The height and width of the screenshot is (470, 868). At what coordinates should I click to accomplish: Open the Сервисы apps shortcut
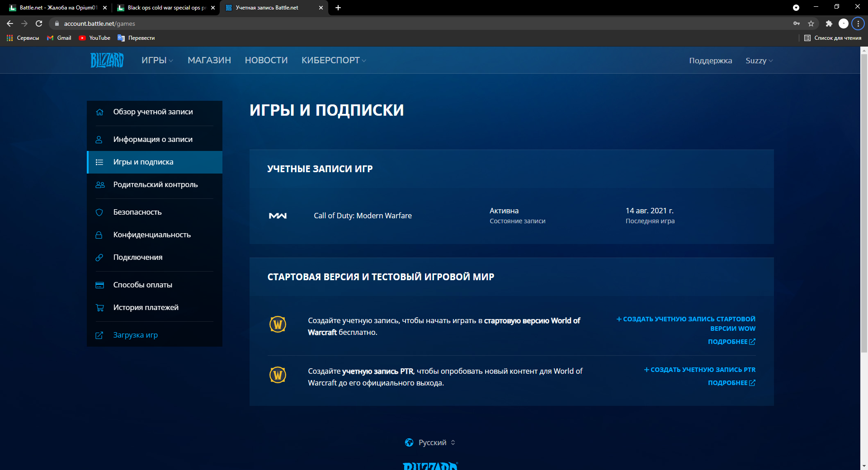point(23,38)
